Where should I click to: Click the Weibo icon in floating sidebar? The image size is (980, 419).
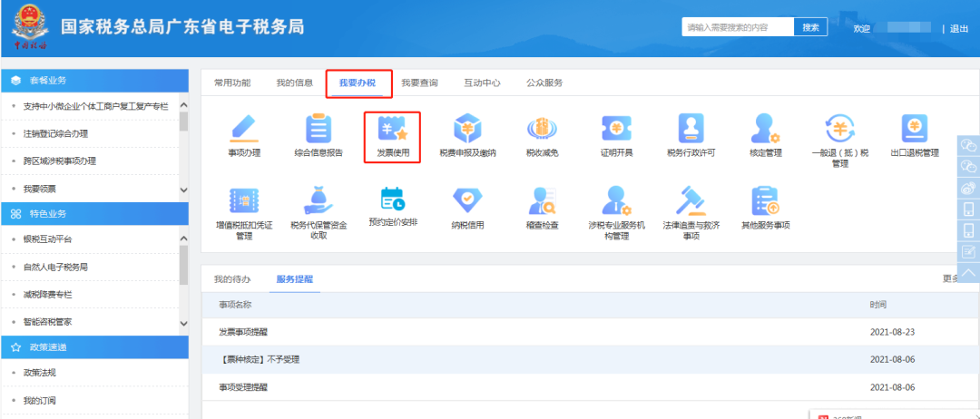(x=968, y=187)
